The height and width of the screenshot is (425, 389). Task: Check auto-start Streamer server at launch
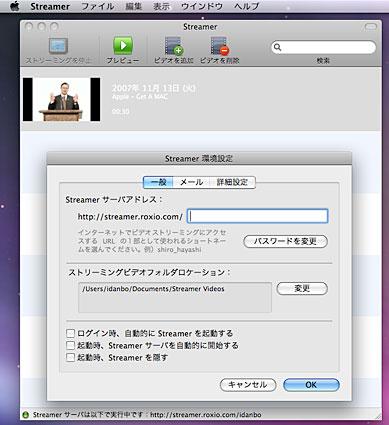pyautogui.click(x=70, y=345)
